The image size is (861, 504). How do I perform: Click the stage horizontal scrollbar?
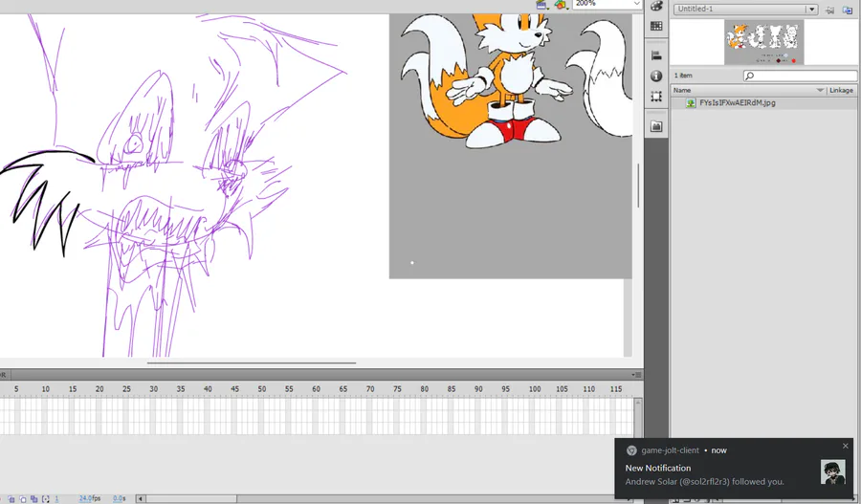(252, 362)
